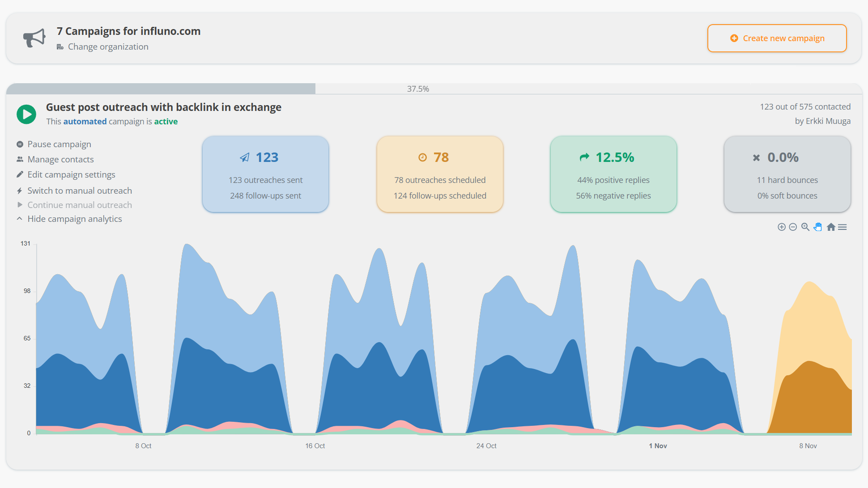Click the 123 outreaches sent card
This screenshot has height=488, width=868.
[266, 174]
